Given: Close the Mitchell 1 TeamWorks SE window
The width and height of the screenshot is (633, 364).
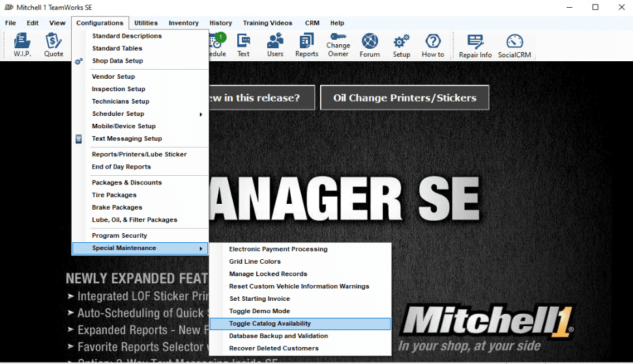Looking at the screenshot, I should pos(622,7).
